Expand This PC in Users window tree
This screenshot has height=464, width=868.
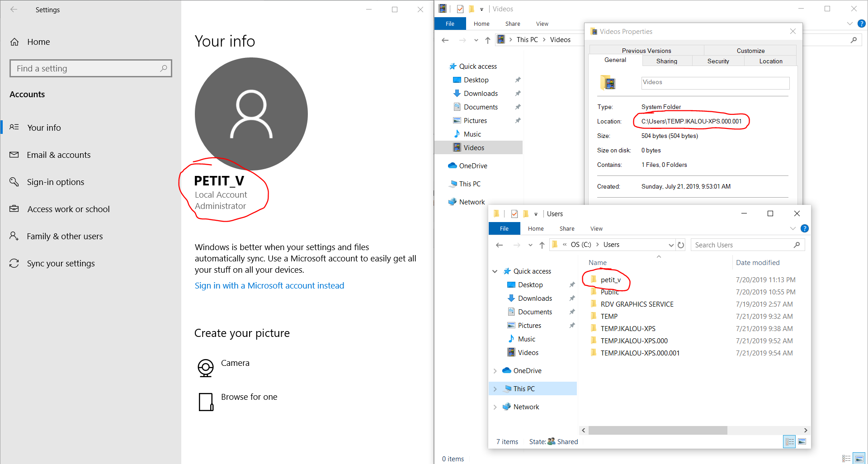[x=495, y=388]
